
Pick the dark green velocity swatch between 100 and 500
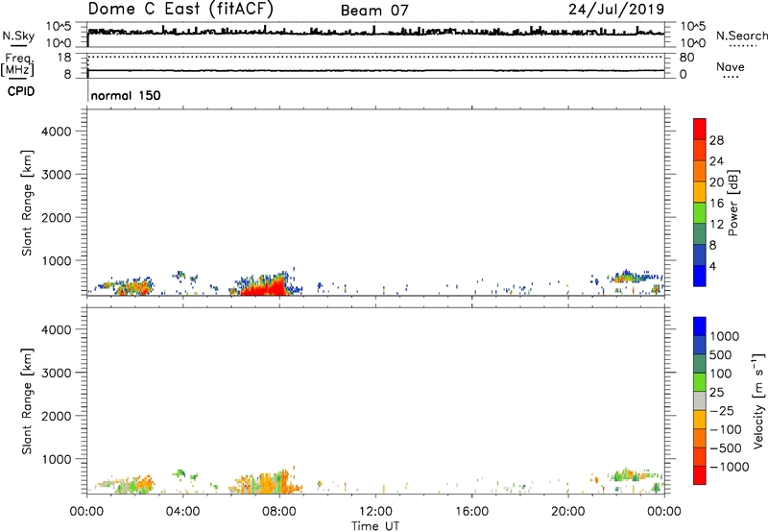pyautogui.click(x=700, y=364)
